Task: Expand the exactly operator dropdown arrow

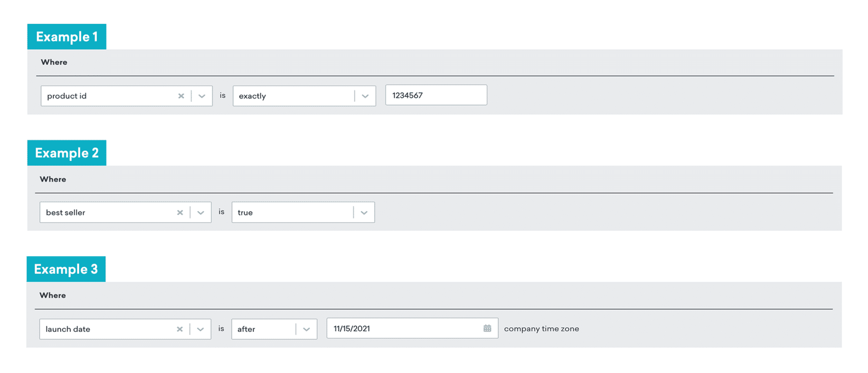Action: click(365, 96)
